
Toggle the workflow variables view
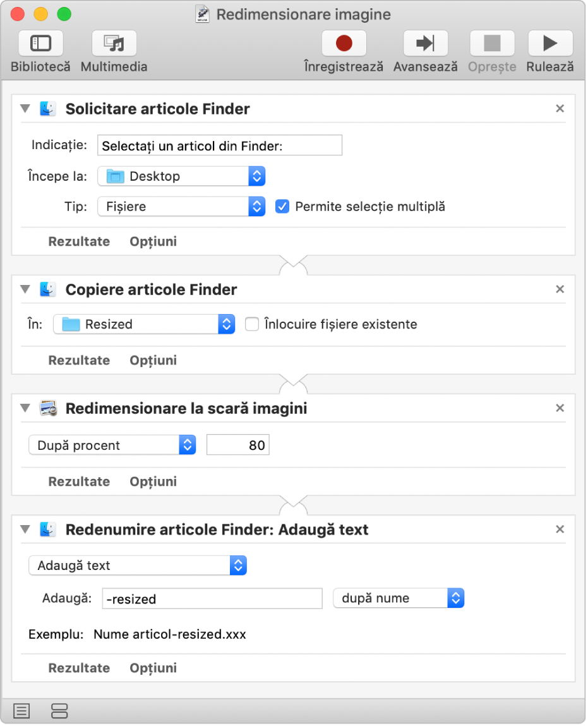click(59, 711)
